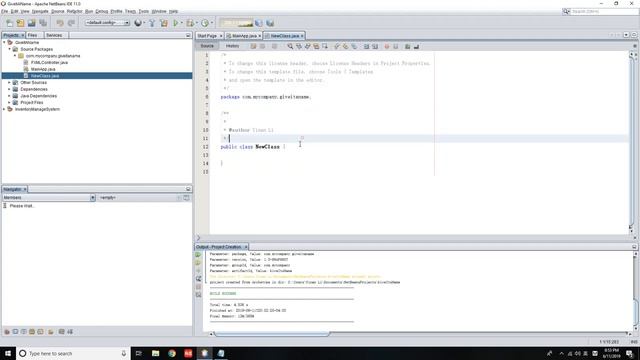Expand the Project Files node
This screenshot has width=640, height=360.
(9, 102)
